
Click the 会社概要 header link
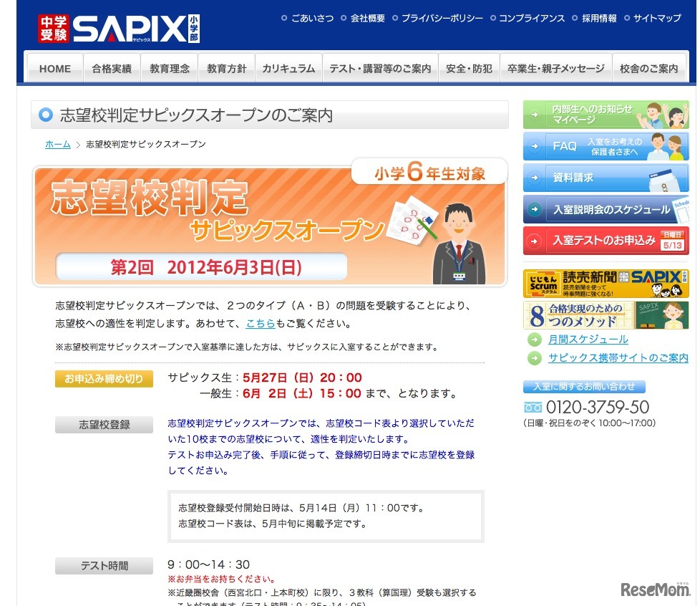pyautogui.click(x=367, y=19)
